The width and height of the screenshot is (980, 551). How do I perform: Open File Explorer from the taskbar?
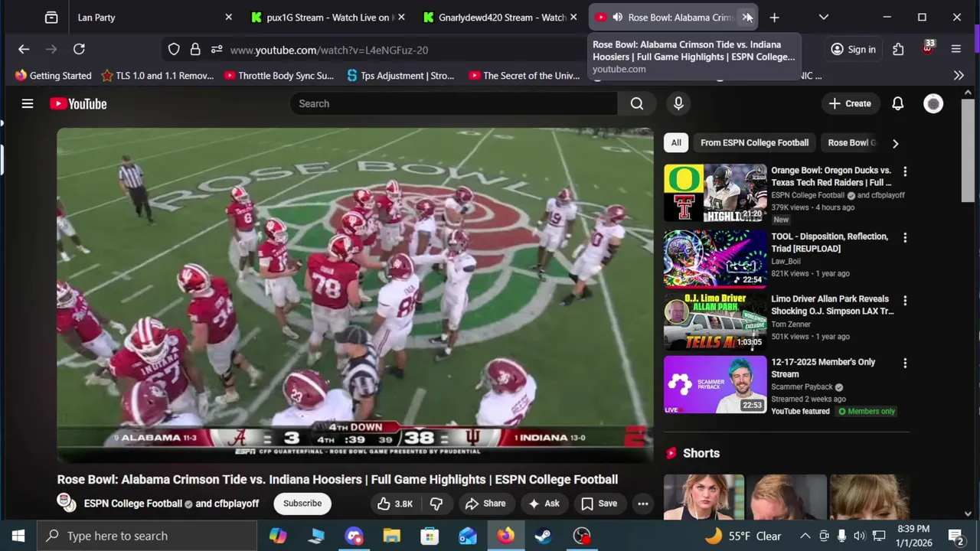coord(391,536)
